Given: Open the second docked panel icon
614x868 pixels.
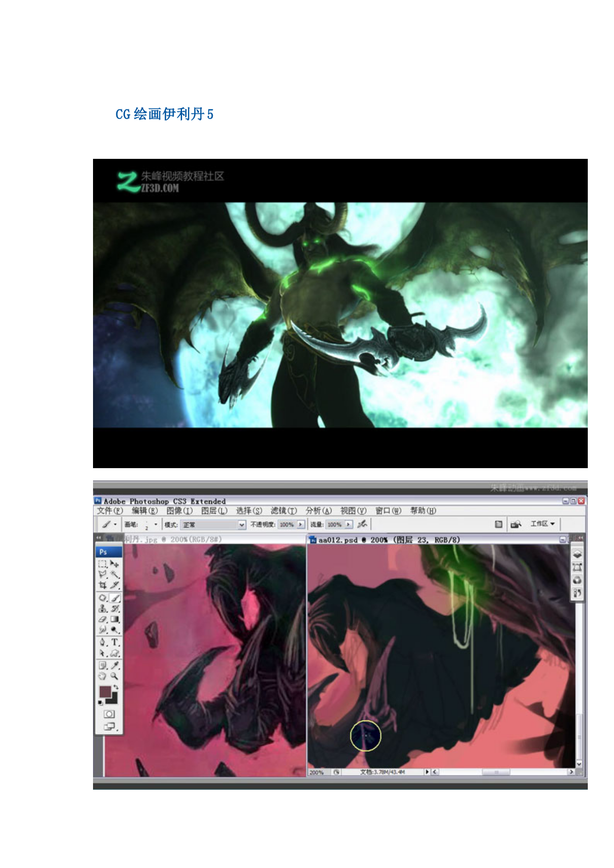Looking at the screenshot, I should coord(577,567).
